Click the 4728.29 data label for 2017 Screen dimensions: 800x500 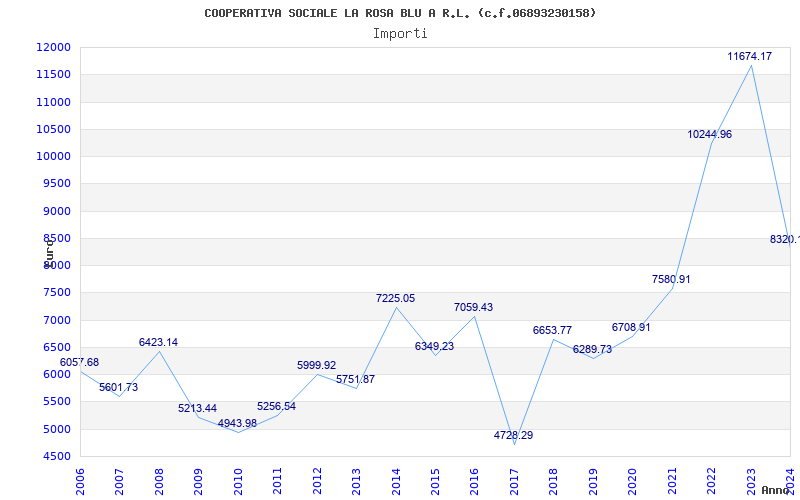tap(513, 436)
